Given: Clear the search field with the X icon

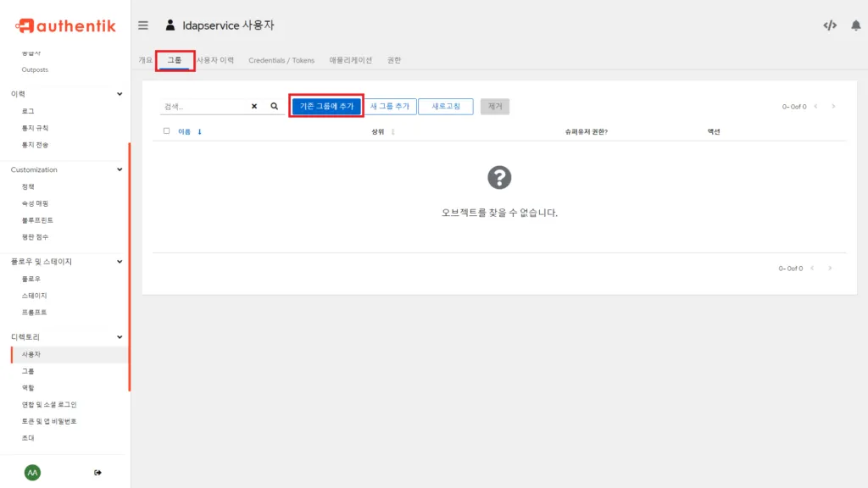Looking at the screenshot, I should [253, 106].
